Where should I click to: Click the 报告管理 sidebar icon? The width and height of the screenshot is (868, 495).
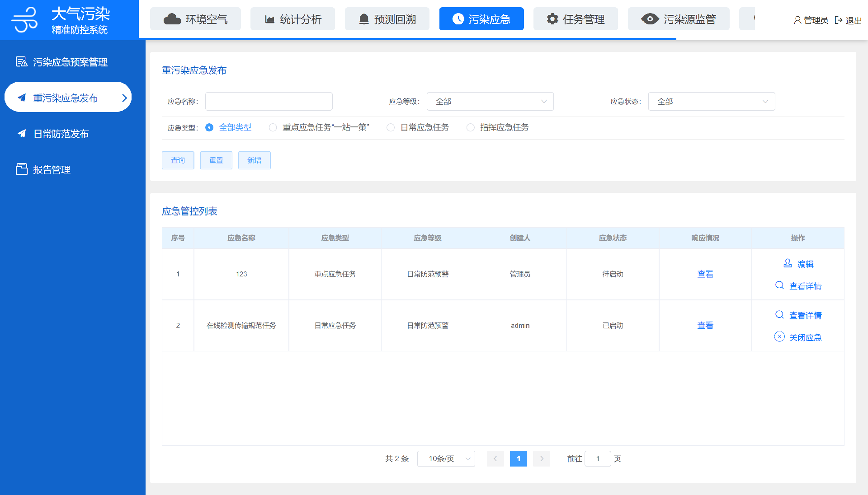click(x=22, y=169)
